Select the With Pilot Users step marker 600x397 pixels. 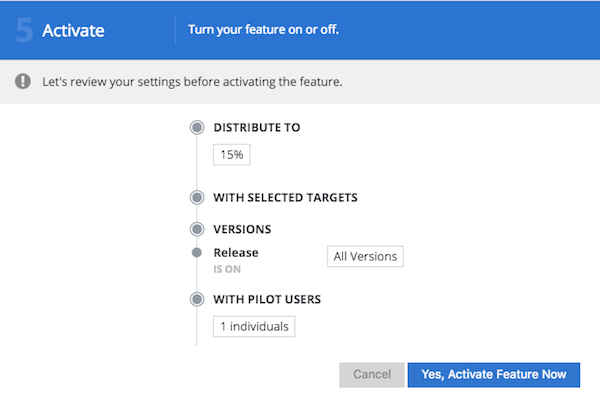tap(197, 299)
